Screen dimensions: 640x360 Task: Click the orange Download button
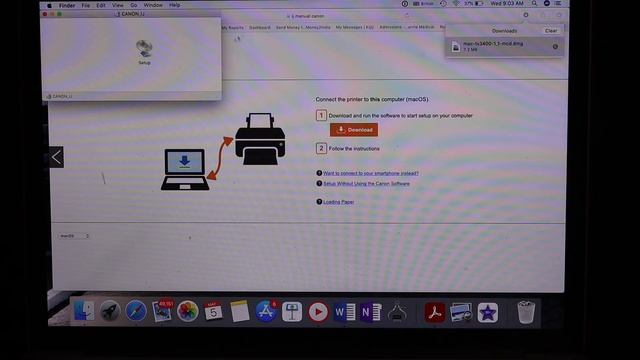click(354, 130)
